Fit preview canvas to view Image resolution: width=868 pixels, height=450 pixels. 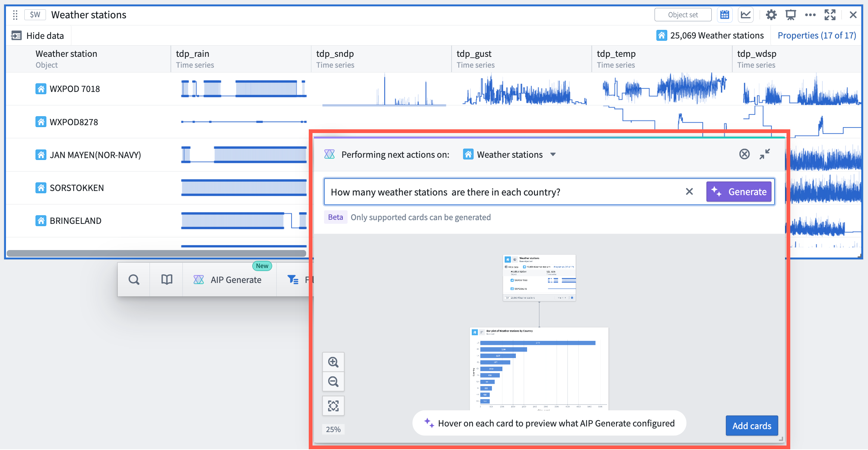pos(333,406)
